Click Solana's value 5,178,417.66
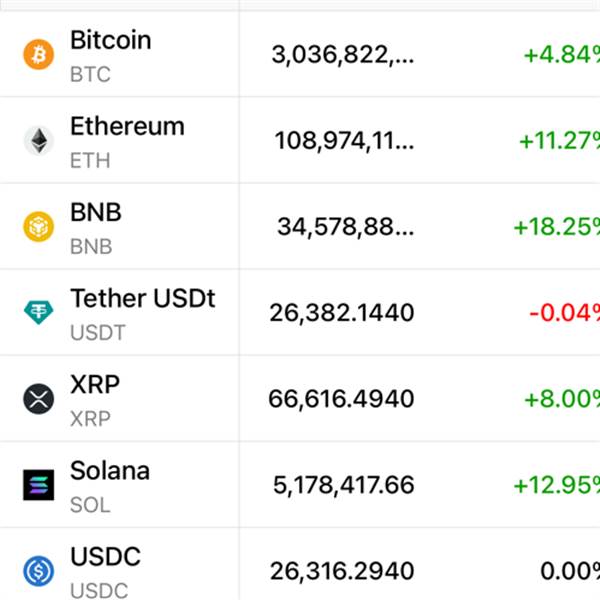The image size is (600, 600). tap(343, 486)
